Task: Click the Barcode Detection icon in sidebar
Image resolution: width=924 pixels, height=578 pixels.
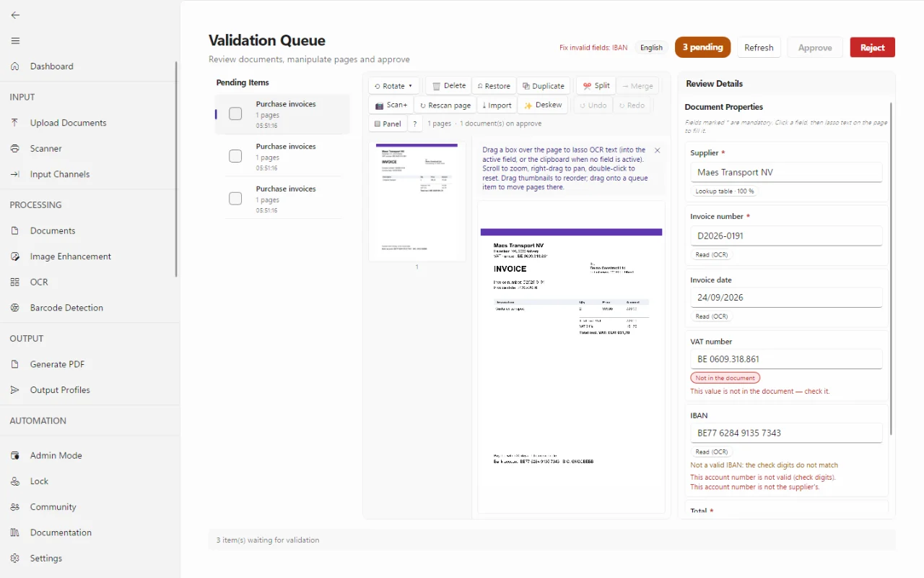Action: [15, 308]
